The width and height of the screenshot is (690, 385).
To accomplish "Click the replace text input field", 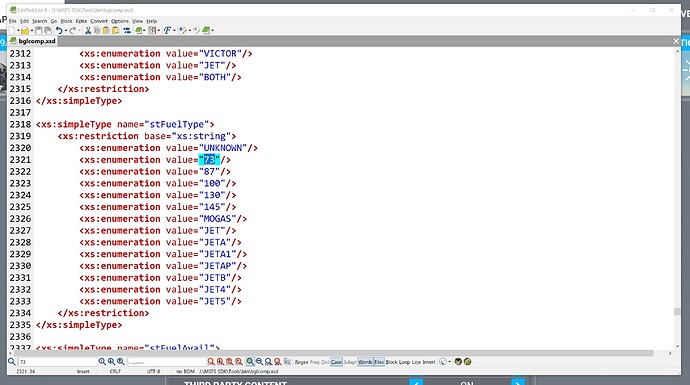I will click(x=166, y=362).
